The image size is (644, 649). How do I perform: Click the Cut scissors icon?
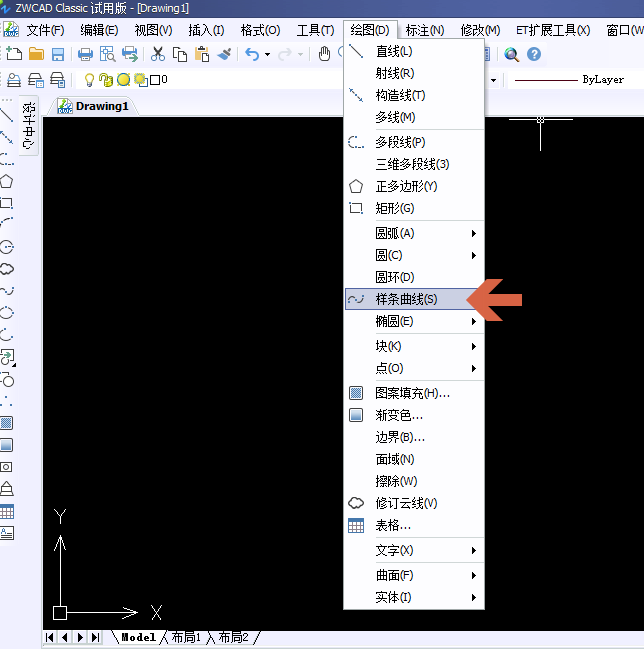coord(158,54)
